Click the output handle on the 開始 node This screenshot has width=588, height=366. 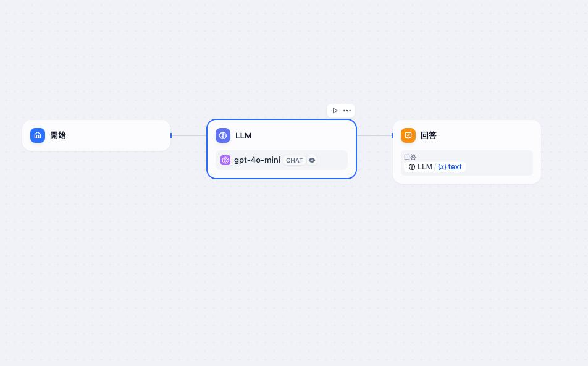[171, 135]
